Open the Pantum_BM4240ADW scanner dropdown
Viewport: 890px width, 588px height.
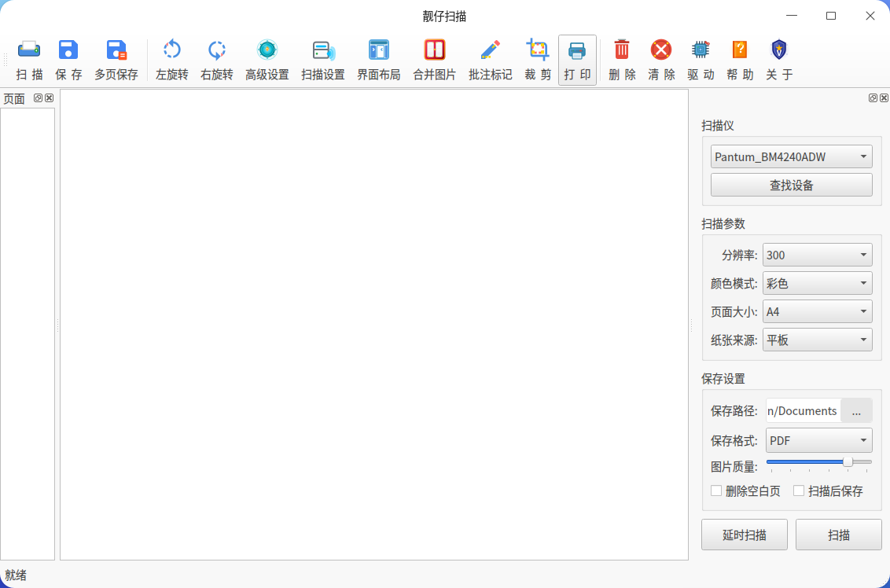(791, 156)
